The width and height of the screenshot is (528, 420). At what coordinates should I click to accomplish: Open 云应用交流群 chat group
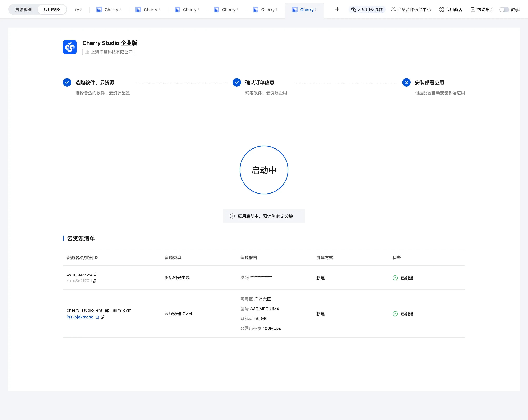pos(367,10)
